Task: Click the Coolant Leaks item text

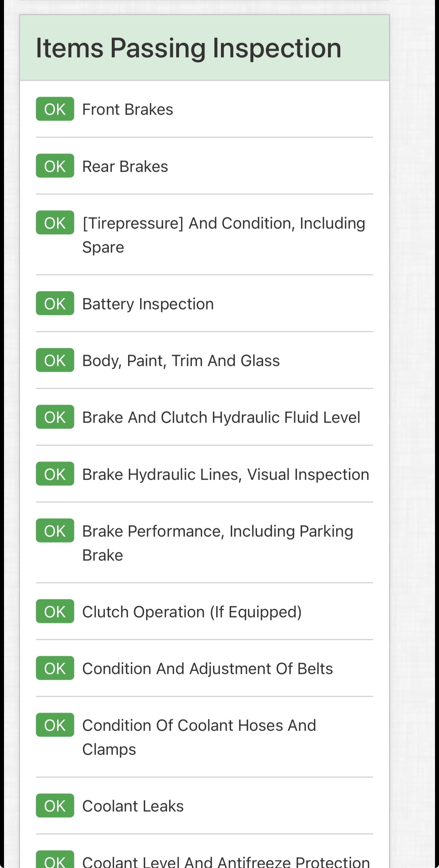Action: point(133,806)
